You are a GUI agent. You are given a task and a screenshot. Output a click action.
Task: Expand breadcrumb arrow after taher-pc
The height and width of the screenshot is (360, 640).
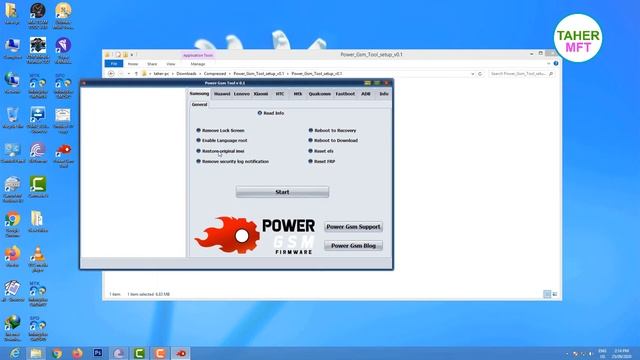(172, 74)
